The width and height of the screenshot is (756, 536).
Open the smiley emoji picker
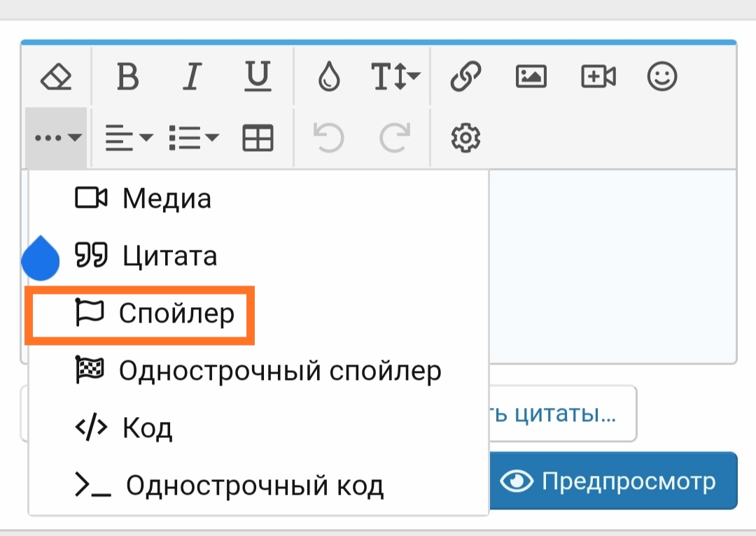[661, 77]
